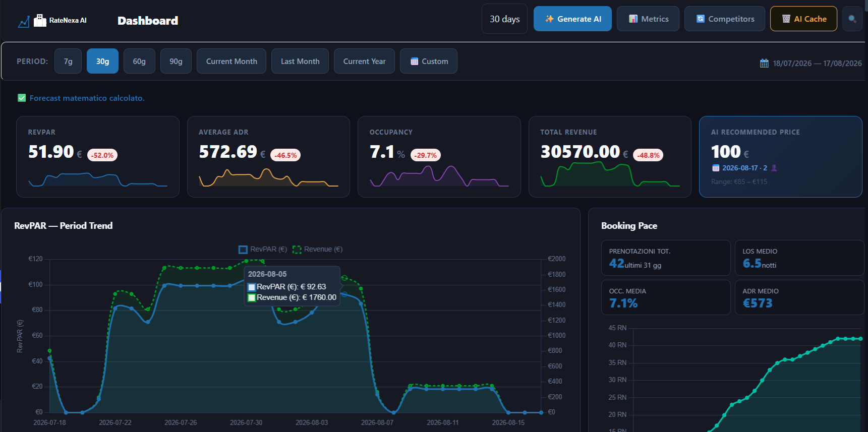
Task: Click the LOS Medio 6.5 notti tile
Action: 799,258
